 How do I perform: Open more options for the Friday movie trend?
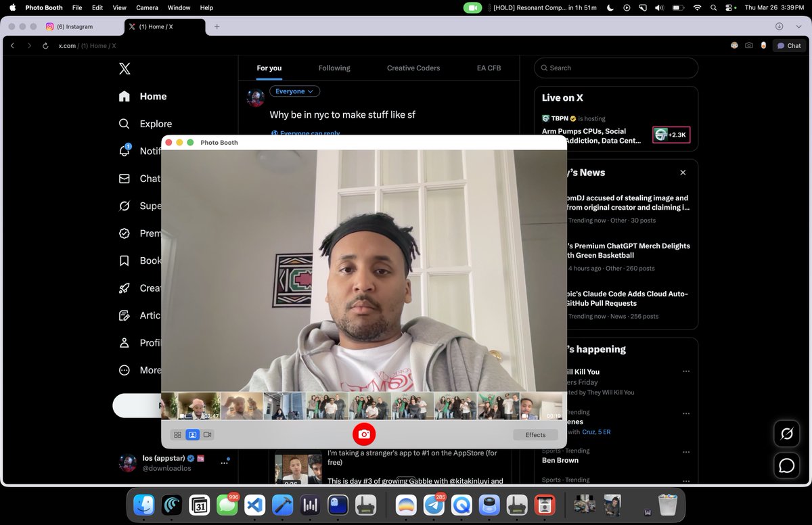pyautogui.click(x=685, y=371)
